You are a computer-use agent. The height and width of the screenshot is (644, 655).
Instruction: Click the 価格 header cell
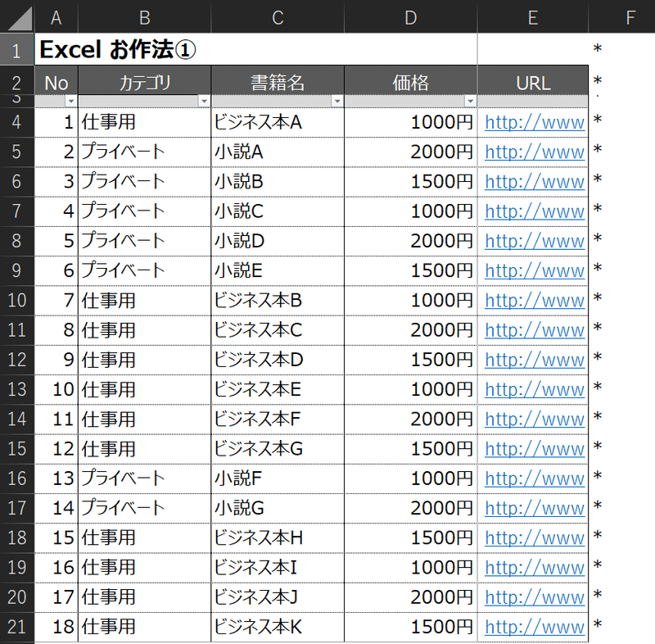(411, 82)
